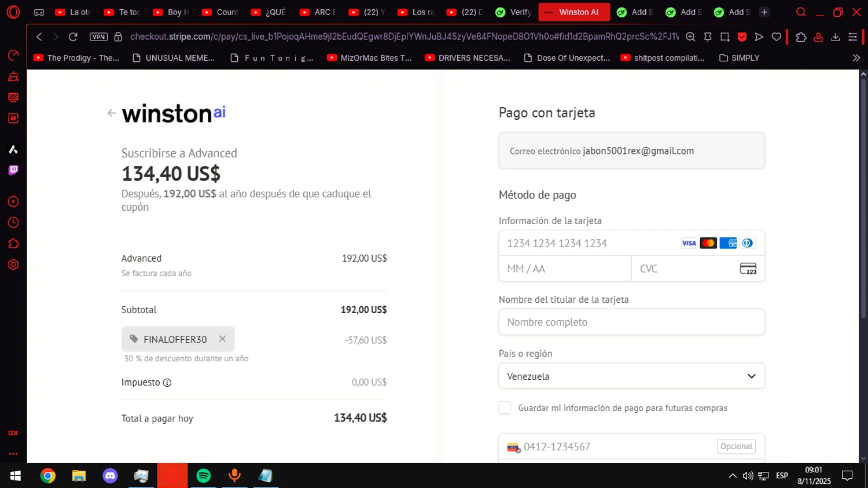This screenshot has width=868, height=488.
Task: Click the red M icon in sidebar
Action: (x=13, y=118)
